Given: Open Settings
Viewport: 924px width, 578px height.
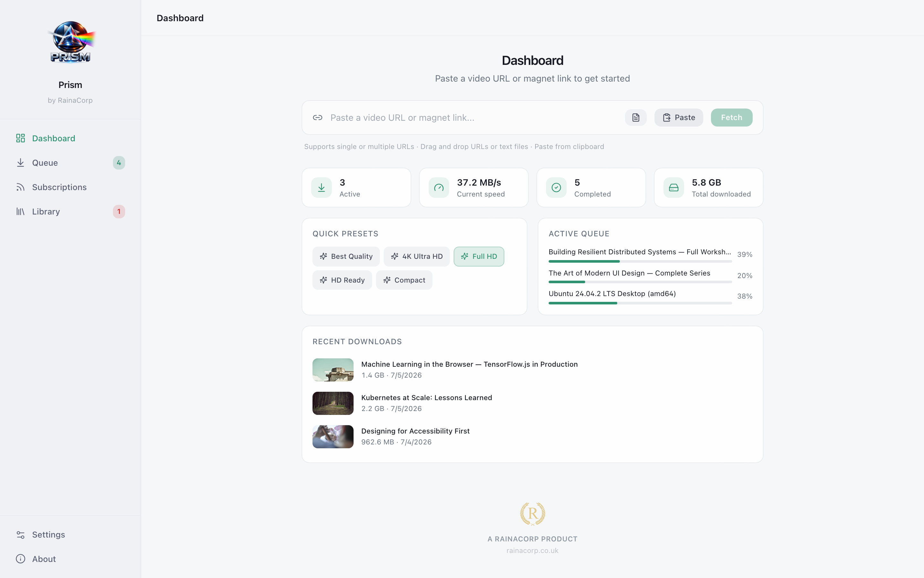Looking at the screenshot, I should [71, 534].
